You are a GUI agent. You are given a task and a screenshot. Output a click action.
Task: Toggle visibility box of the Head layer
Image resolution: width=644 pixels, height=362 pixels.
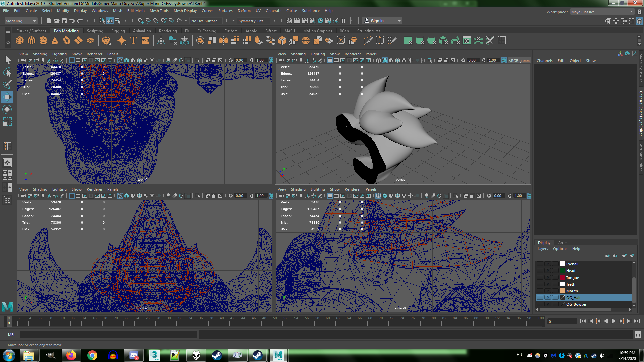(540, 271)
